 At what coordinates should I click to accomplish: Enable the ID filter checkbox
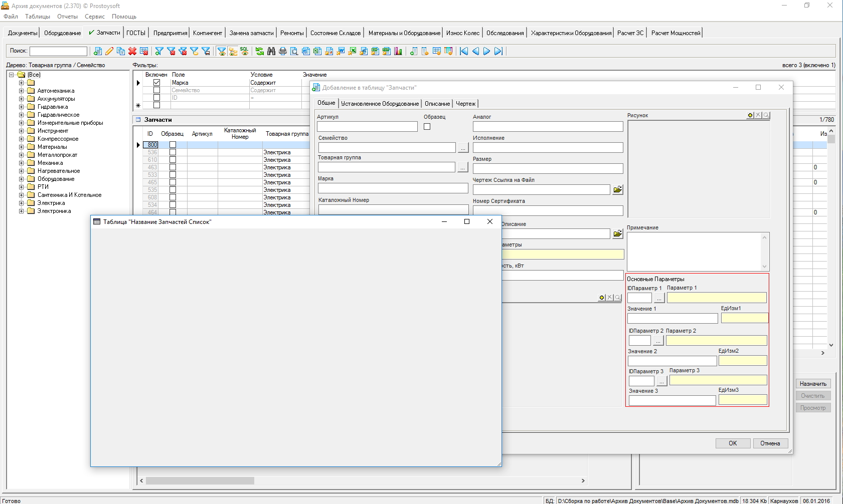coord(156,98)
